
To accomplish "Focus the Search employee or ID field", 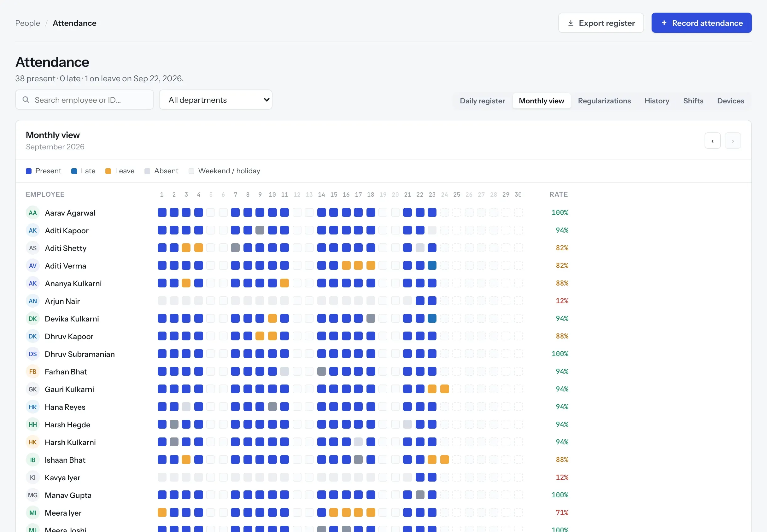I will [x=85, y=100].
